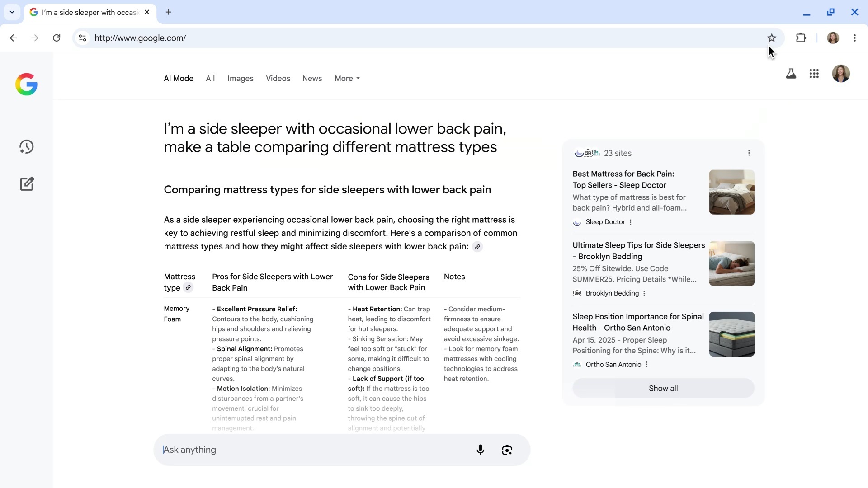Open the Search Labs flask icon

coord(791,74)
